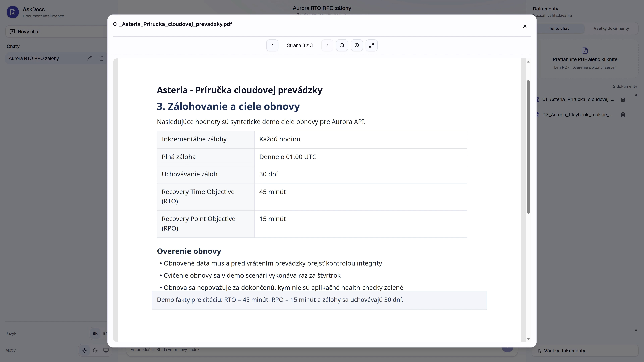644x362 pixels.
Task: Switch document scope to Všetky dokumenty tab
Action: tap(611, 28)
